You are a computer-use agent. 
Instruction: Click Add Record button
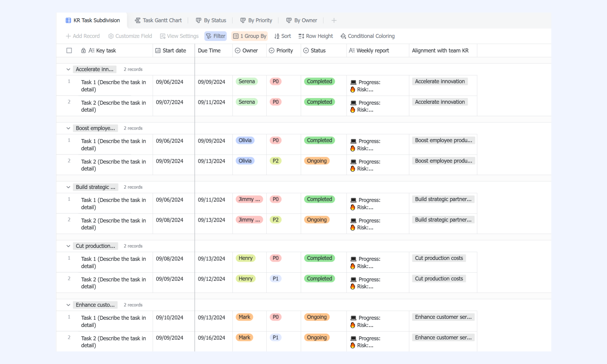(83, 36)
